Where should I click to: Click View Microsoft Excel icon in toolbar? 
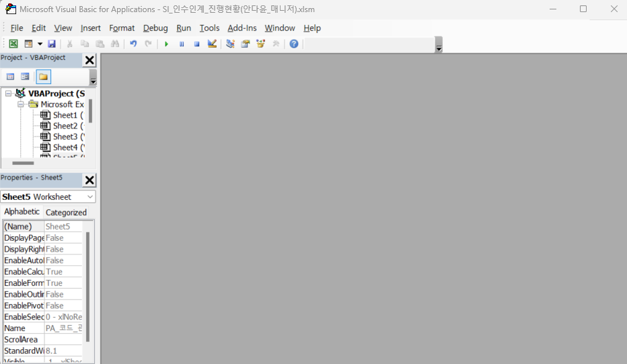[x=13, y=44]
